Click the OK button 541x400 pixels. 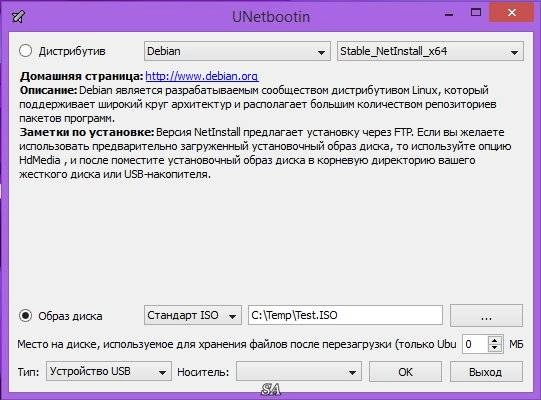[x=405, y=372]
